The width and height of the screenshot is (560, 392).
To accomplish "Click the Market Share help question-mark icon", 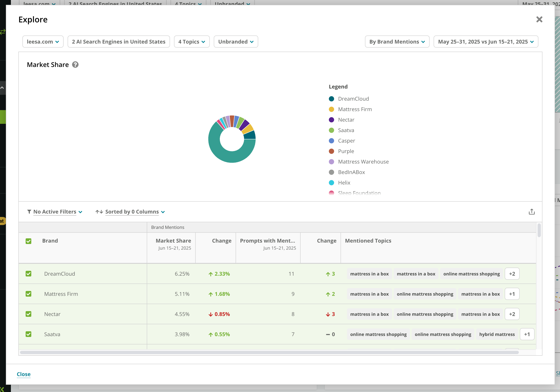I will click(75, 65).
